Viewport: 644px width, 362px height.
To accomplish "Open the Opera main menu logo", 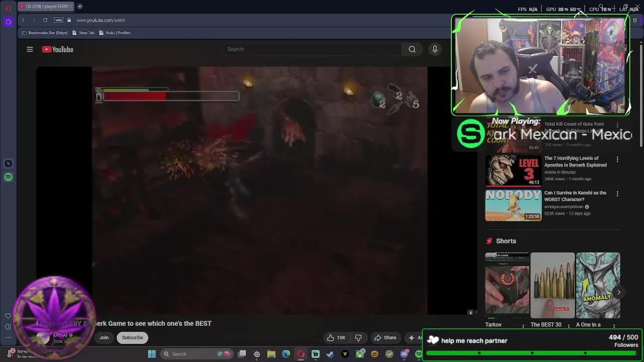I will tap(8, 8).
